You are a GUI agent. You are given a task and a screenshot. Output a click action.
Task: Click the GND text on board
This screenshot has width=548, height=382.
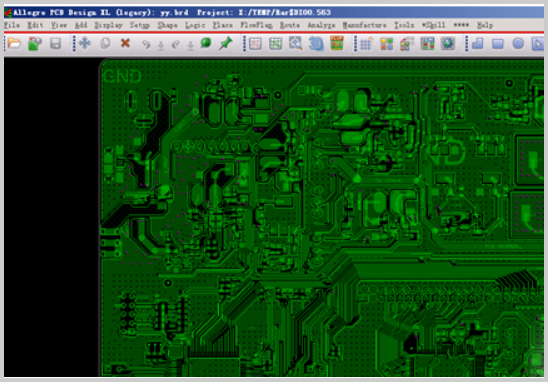click(122, 77)
